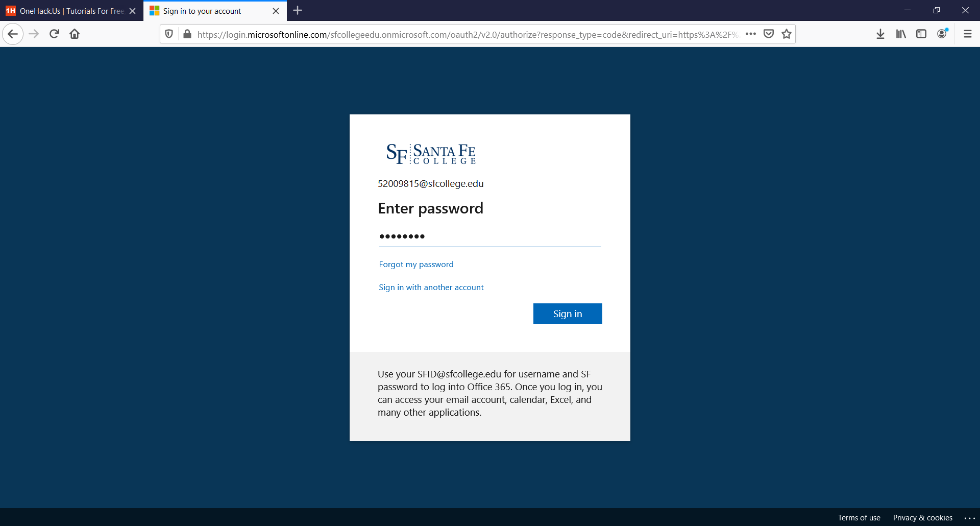
Task: Click the address bar URL
Action: point(467,34)
